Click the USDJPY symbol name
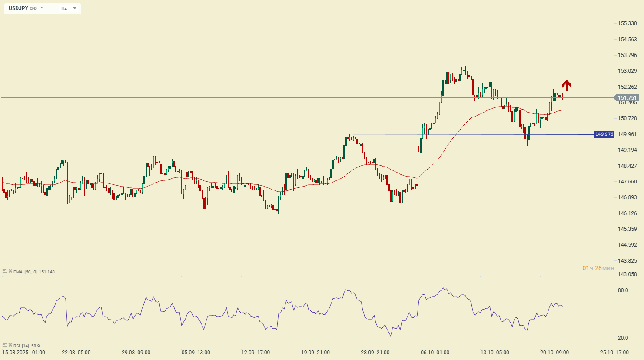The height and width of the screenshot is (360, 644). coord(19,8)
